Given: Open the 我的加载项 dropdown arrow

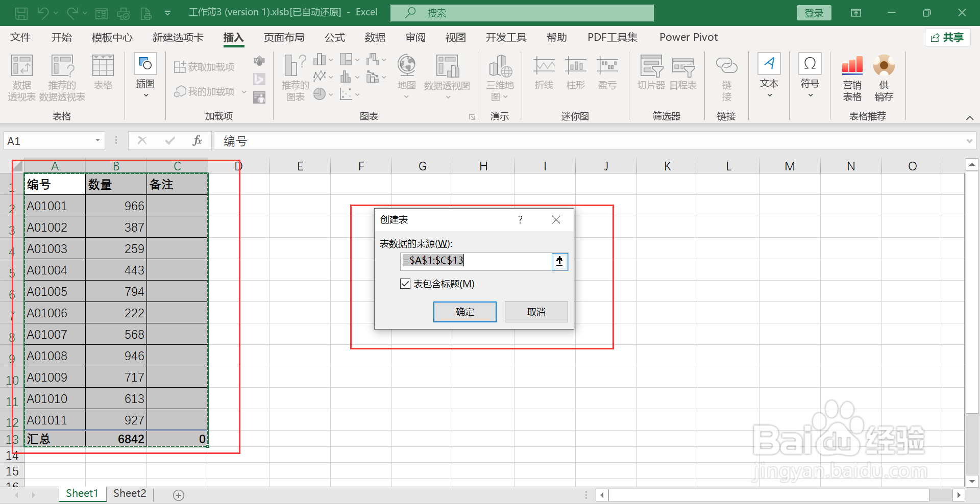Looking at the screenshot, I should [244, 92].
